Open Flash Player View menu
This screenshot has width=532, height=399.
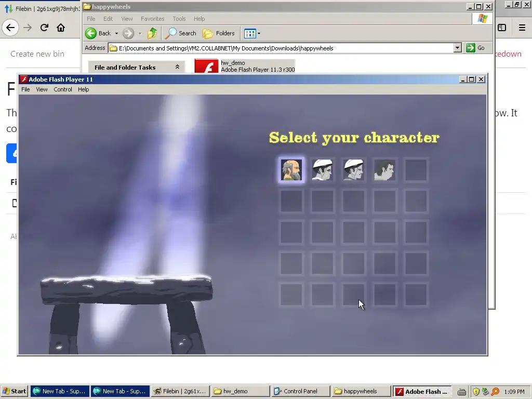click(x=42, y=89)
